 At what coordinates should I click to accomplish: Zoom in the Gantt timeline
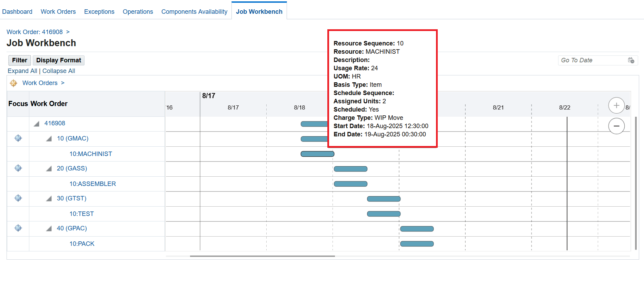click(x=616, y=105)
